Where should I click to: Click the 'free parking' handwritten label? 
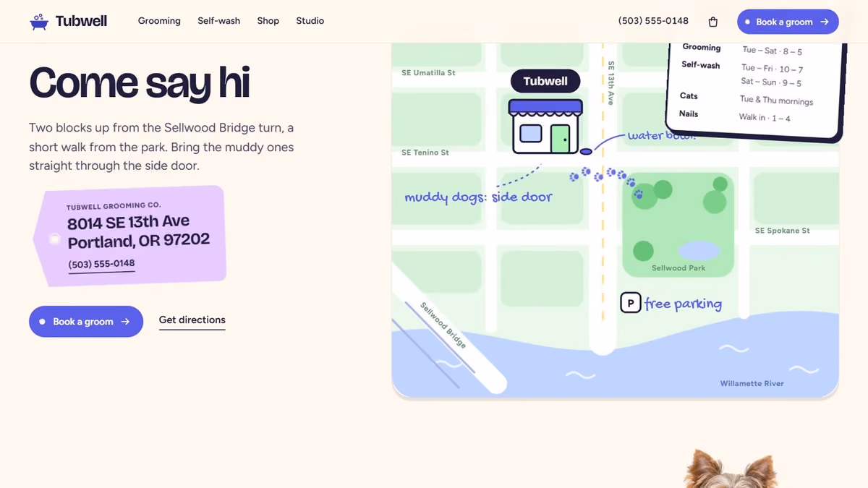pos(683,304)
